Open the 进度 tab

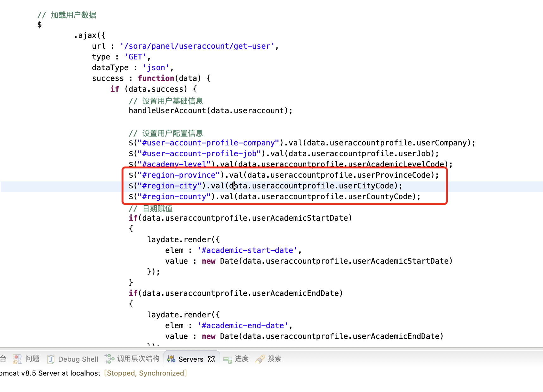coord(242,359)
